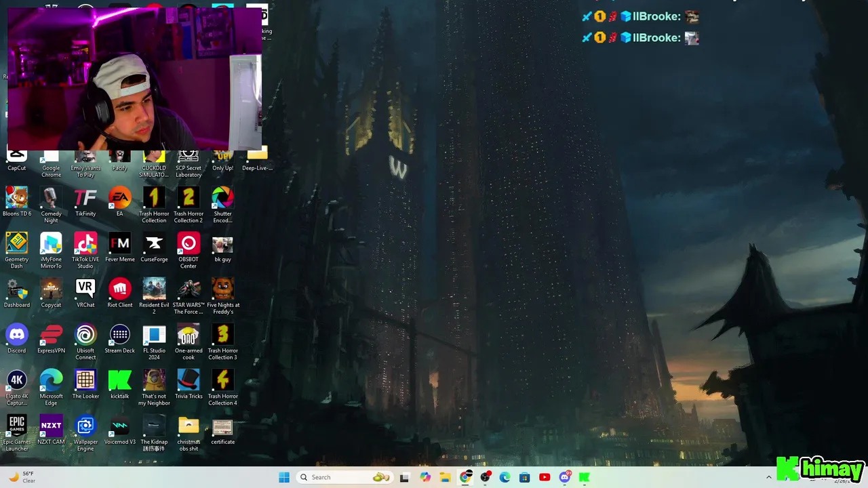Open the 56°F Clear weather widget

pos(22,477)
